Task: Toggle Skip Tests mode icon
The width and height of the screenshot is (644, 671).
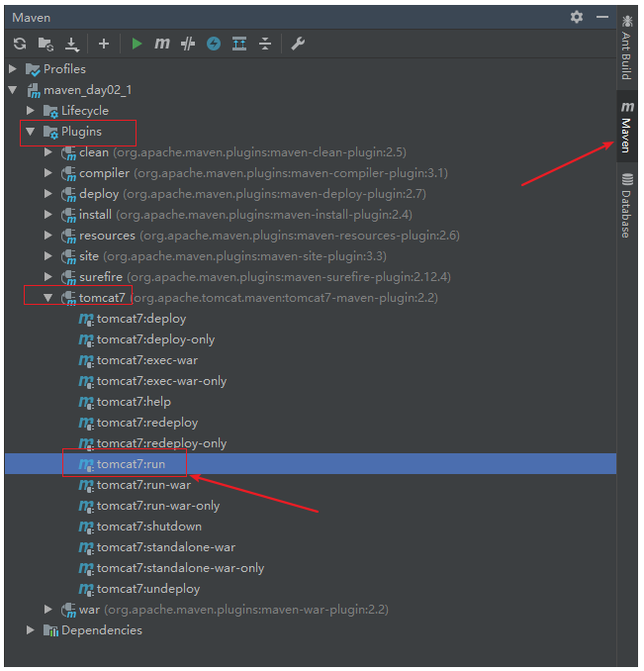Action: point(188,44)
